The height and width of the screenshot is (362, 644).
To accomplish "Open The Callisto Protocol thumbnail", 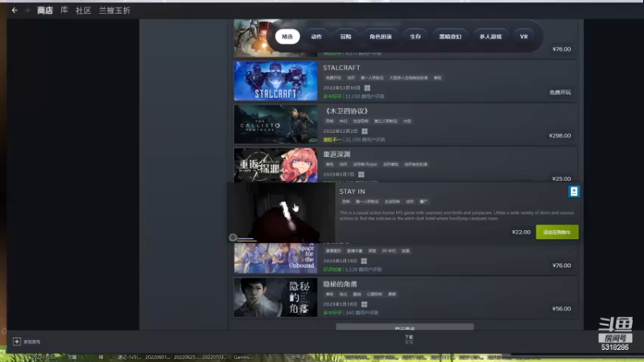I will 275,125.
